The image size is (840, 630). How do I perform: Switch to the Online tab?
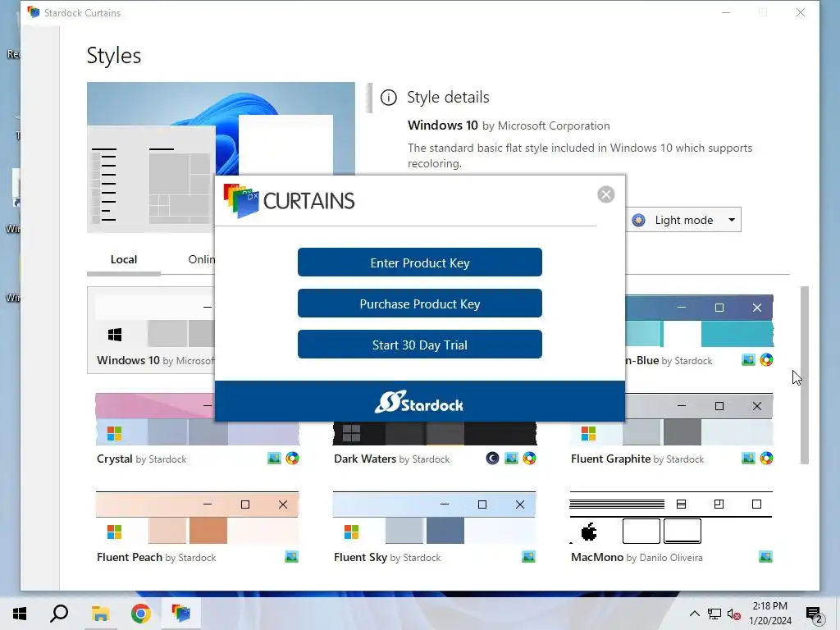tap(202, 259)
